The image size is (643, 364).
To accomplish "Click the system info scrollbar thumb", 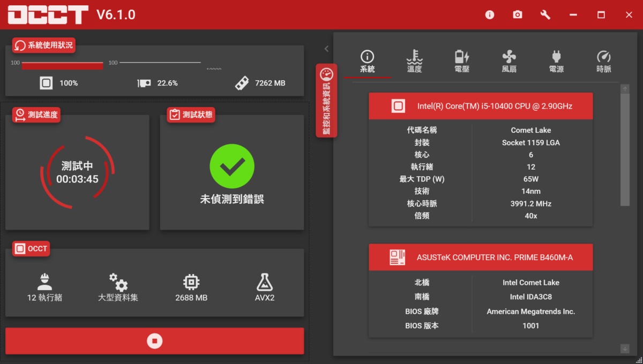I will tap(625, 150).
